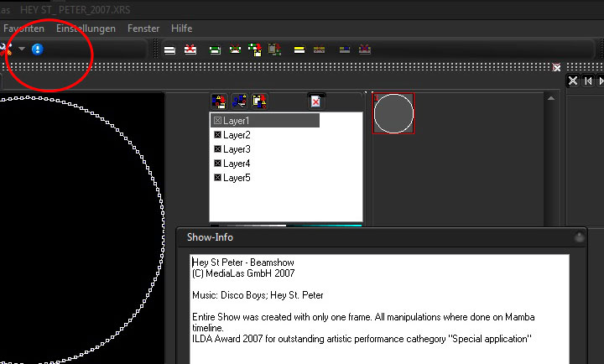Screen dimensions: 604x364
Task: Click the scroll up arrow of frame list
Action: click(x=551, y=99)
